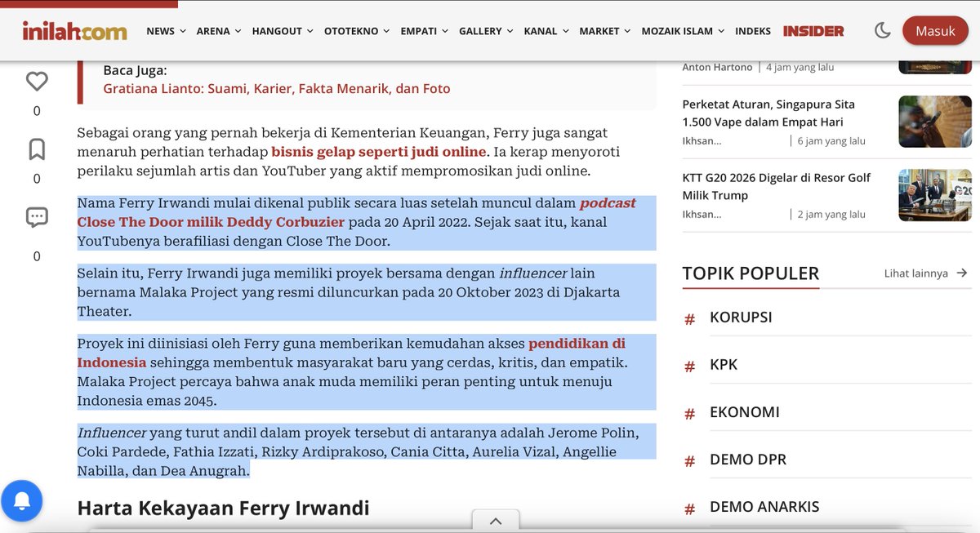Expand the EMPATI menu
The height and width of the screenshot is (533, 980).
425,31
